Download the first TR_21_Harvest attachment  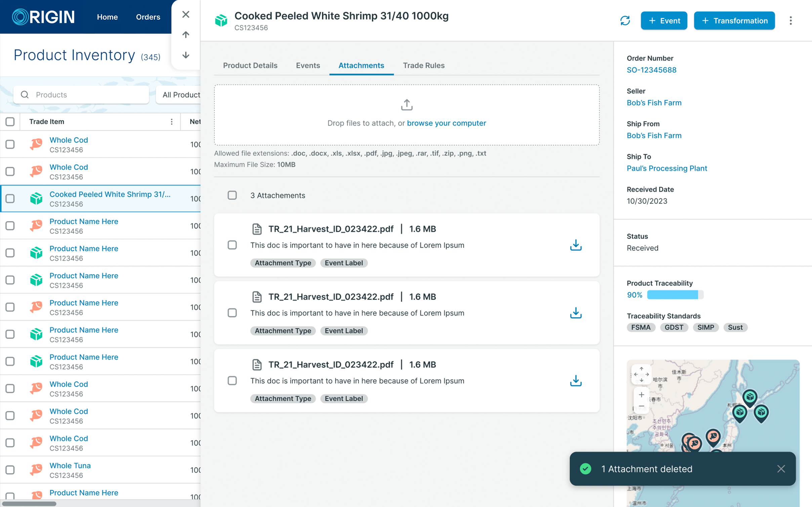[x=575, y=245]
